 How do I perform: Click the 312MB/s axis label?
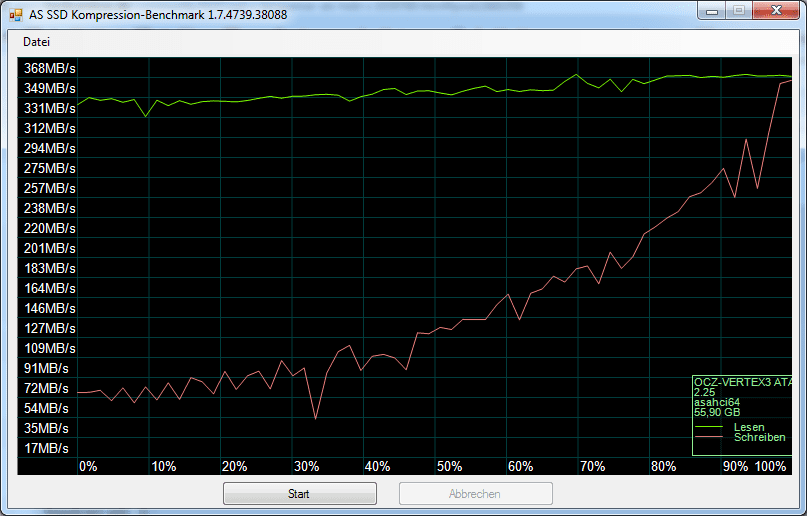pyautogui.click(x=49, y=128)
